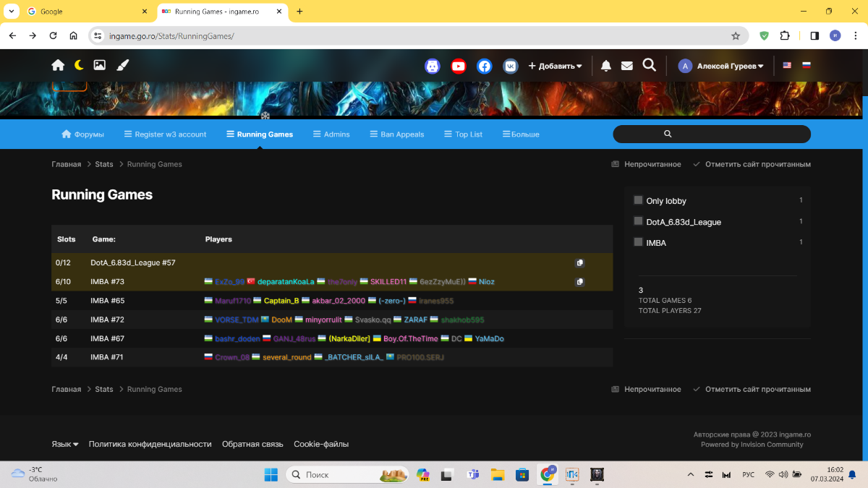This screenshot has width=868, height=488.
Task: Click the Discord icon in header
Action: (432, 66)
